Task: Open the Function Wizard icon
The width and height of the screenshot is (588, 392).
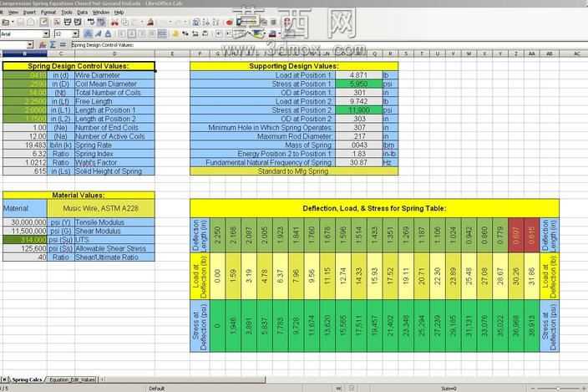Action: pos(43,44)
